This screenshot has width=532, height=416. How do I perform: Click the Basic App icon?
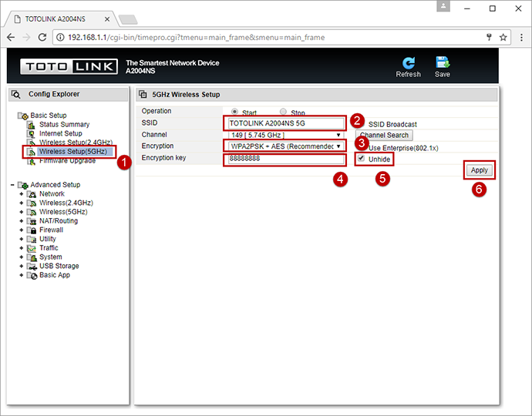pyautogui.click(x=32, y=276)
